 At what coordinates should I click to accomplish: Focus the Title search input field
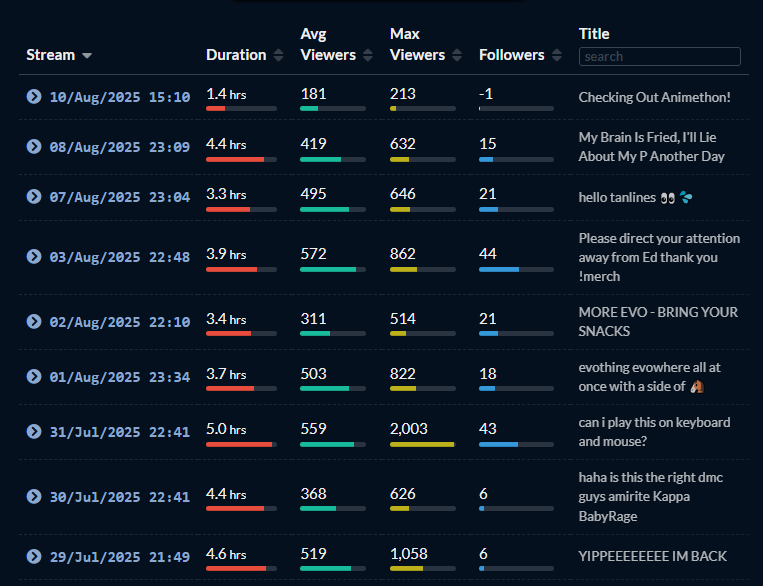click(660, 56)
